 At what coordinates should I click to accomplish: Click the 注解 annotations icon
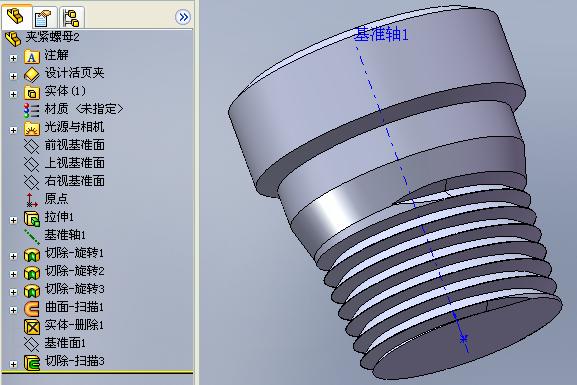pos(32,57)
